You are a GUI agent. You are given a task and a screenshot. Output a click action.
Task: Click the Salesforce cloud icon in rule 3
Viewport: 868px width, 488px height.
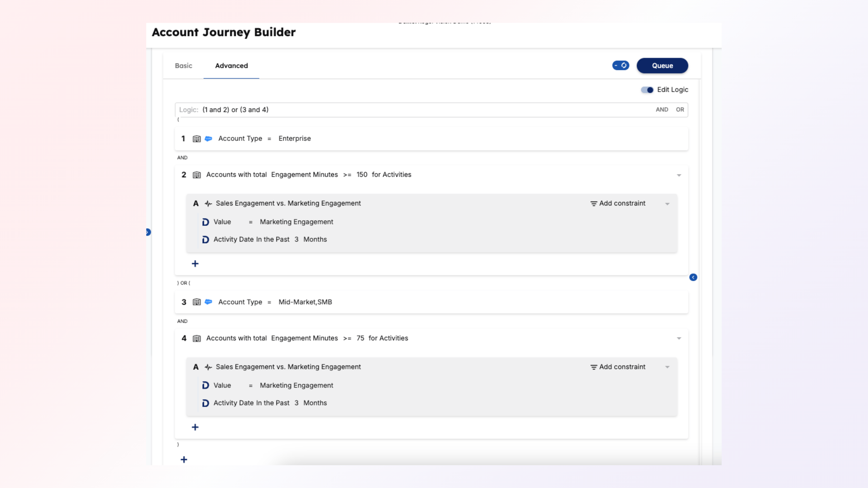point(209,302)
